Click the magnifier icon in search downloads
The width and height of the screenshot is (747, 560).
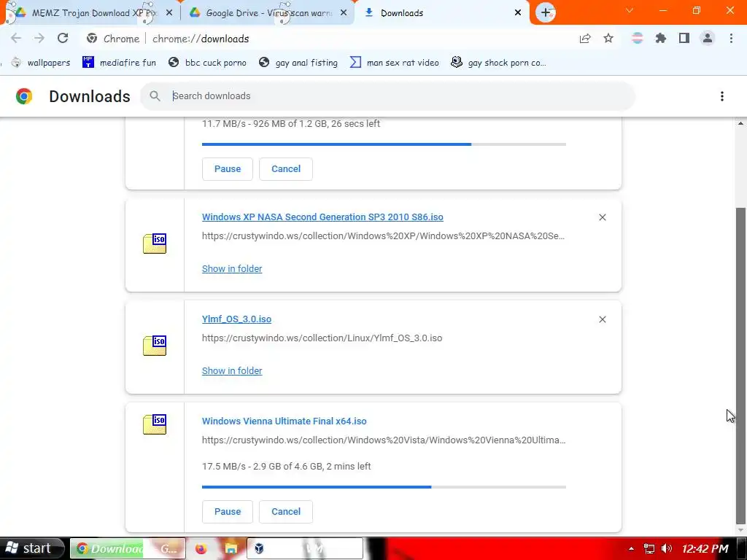click(155, 96)
